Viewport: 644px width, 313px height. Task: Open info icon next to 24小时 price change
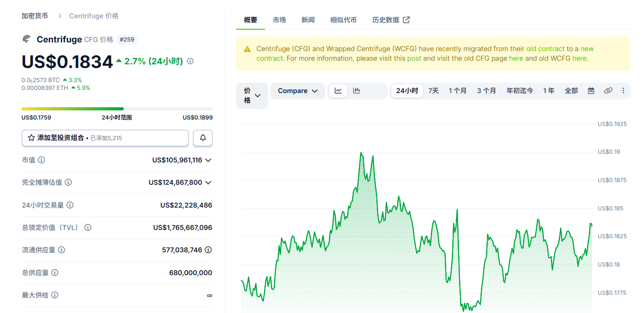(x=190, y=61)
